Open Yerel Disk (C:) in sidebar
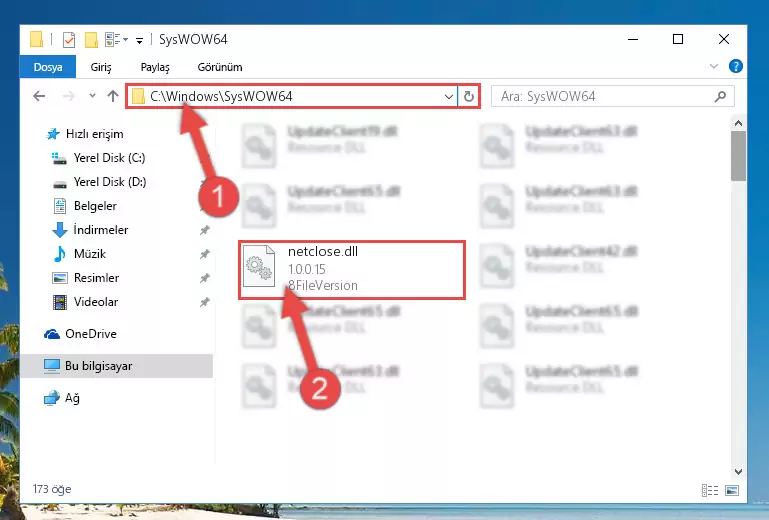This screenshot has height=520, width=769. pos(109,158)
